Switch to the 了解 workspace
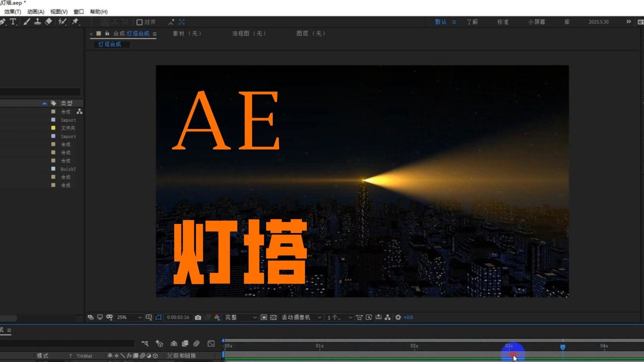This screenshot has height=362, width=644. point(472,22)
